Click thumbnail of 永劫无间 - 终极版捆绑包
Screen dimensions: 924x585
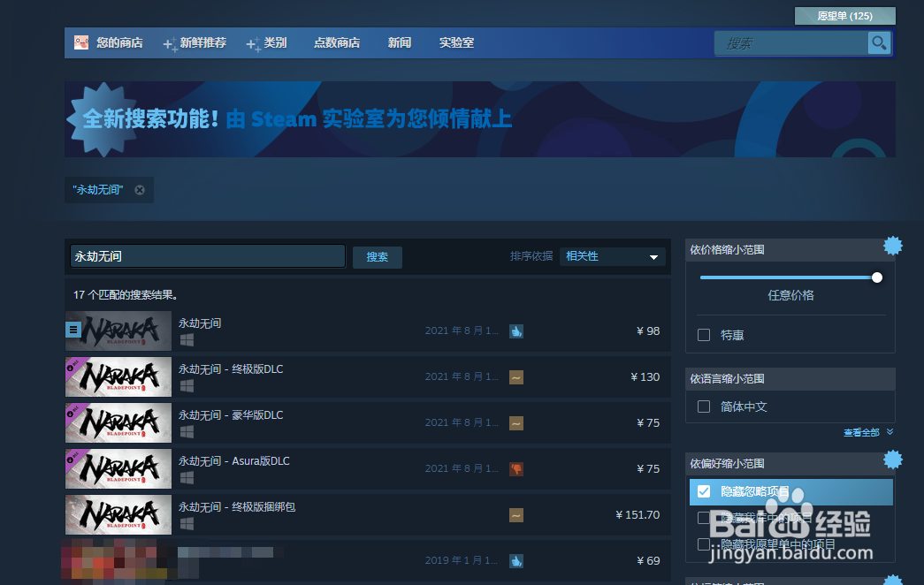(x=118, y=515)
